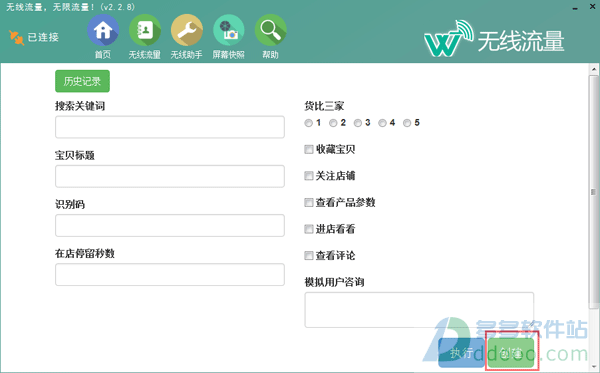Click the scrollbar up arrow

pos(593,69)
